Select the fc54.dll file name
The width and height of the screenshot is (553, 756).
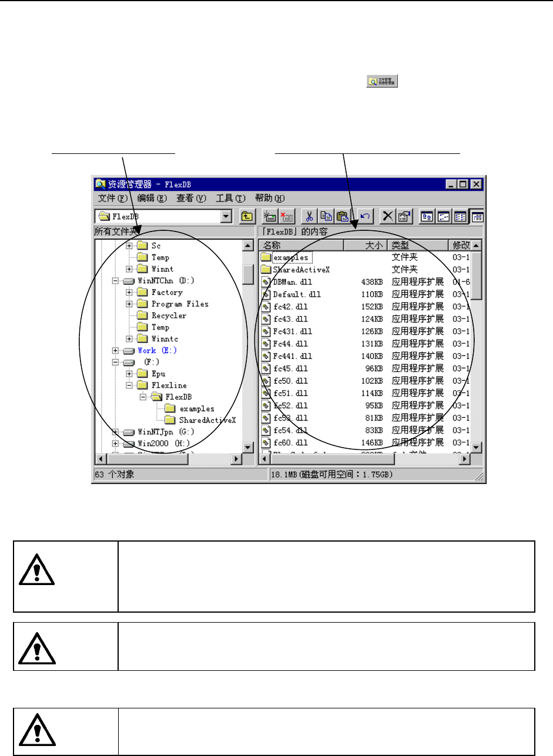click(291, 430)
